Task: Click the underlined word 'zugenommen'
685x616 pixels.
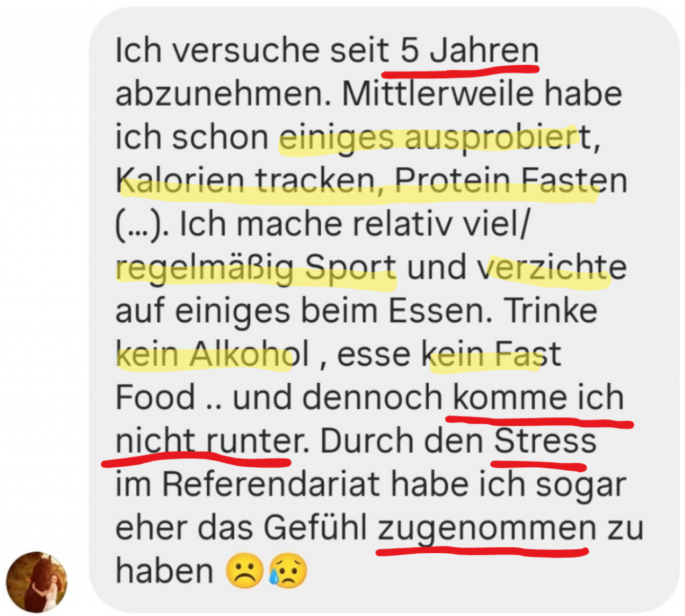Action: (x=487, y=529)
